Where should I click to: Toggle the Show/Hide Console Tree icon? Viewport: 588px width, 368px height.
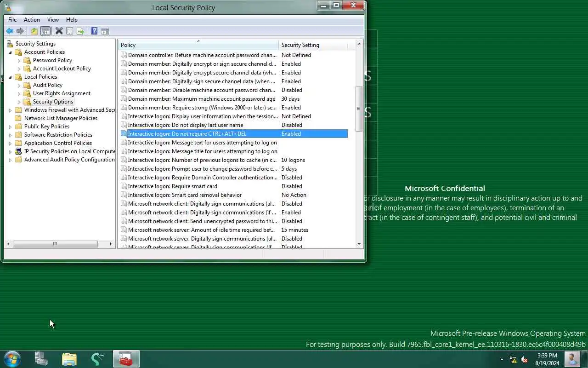coord(45,31)
